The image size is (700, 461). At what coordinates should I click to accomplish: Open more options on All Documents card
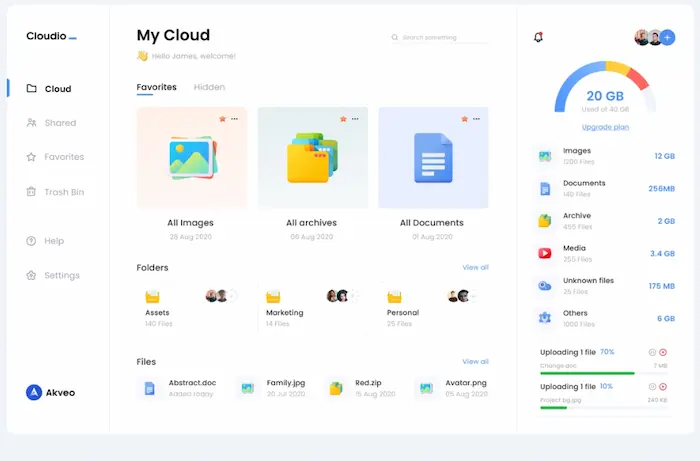click(x=476, y=119)
